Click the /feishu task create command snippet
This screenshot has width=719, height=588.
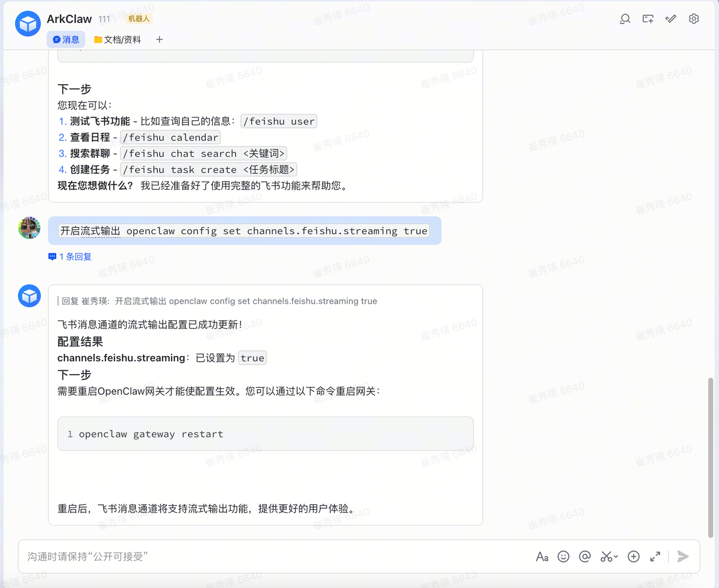[x=209, y=170]
